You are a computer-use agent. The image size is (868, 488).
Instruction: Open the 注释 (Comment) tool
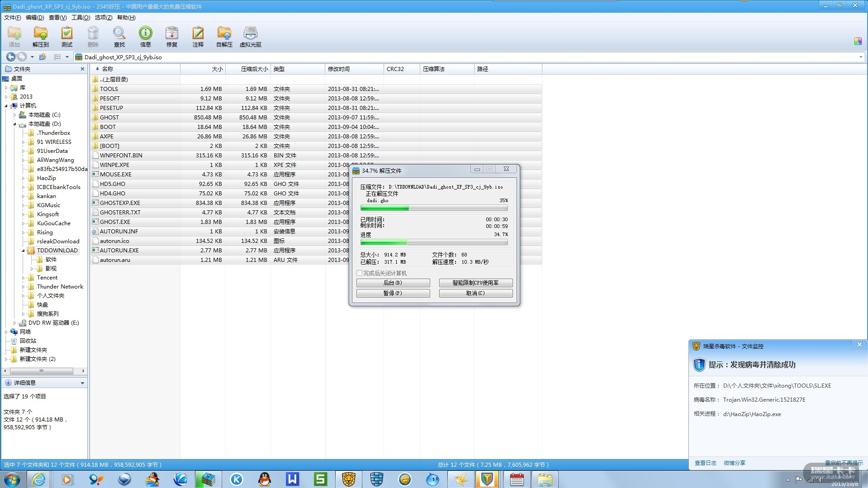tap(198, 36)
